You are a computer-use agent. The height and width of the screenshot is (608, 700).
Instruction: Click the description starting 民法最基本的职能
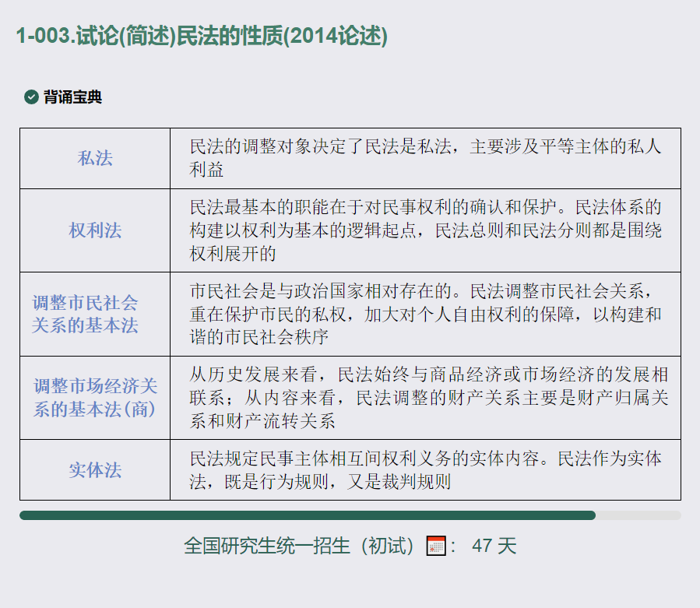[425, 230]
